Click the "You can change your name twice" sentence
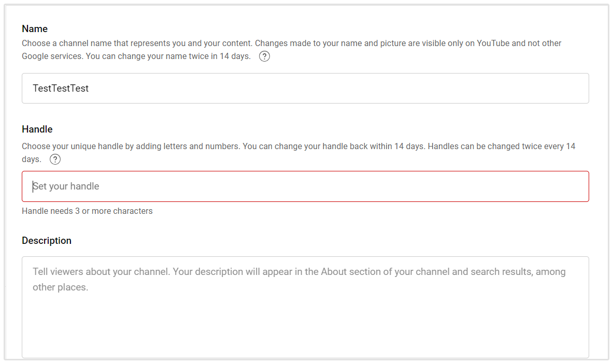The width and height of the screenshot is (613, 364). pos(168,56)
